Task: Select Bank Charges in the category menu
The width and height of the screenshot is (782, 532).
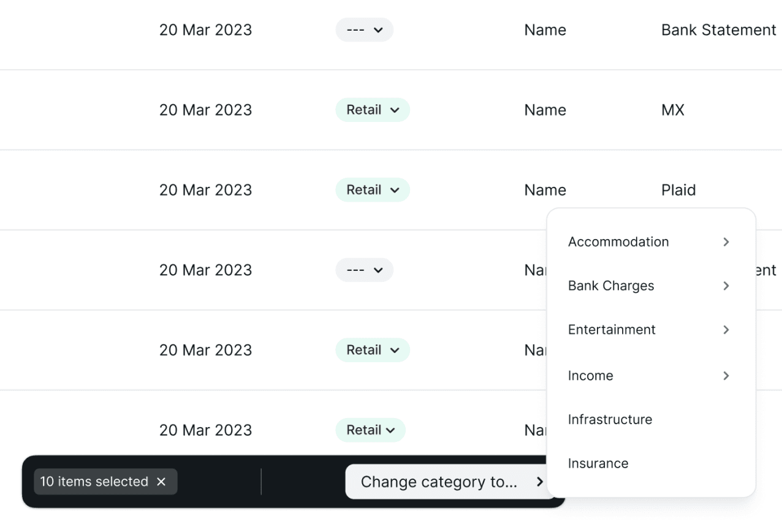Action: [611, 286]
